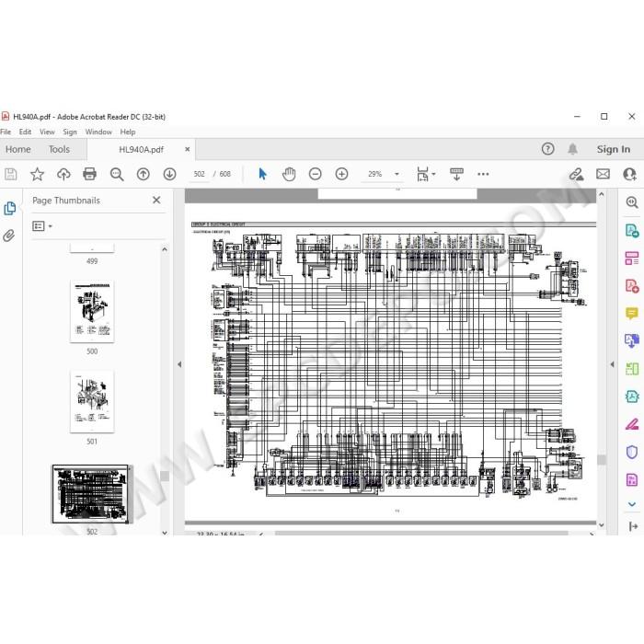Click the Sign In button
This screenshot has width=644, height=644.
(x=614, y=149)
